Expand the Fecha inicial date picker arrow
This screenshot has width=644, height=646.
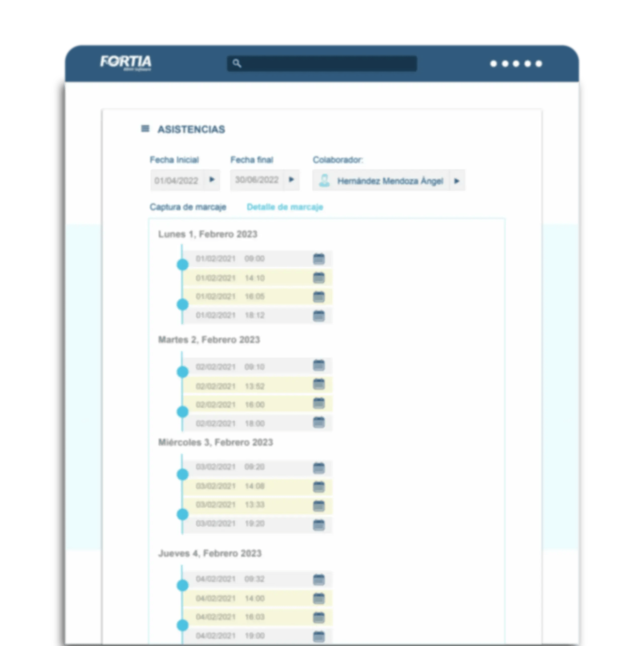click(212, 180)
